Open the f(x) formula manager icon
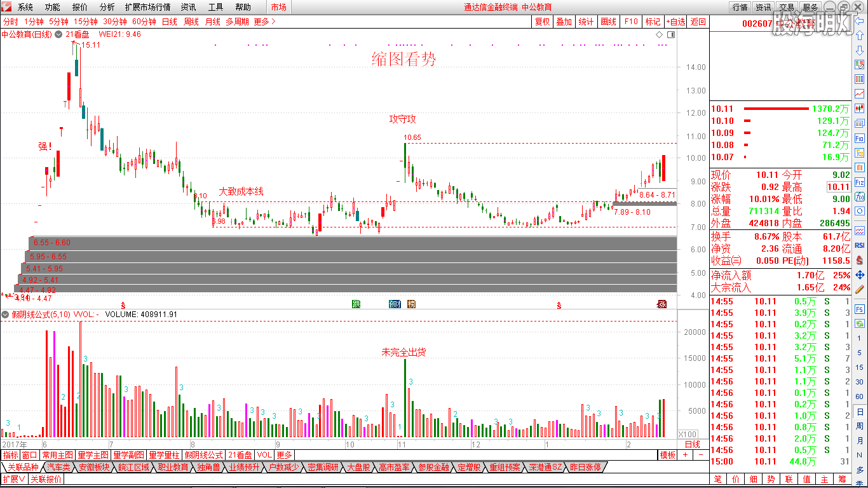This screenshot has height=488, width=868. tap(860, 196)
